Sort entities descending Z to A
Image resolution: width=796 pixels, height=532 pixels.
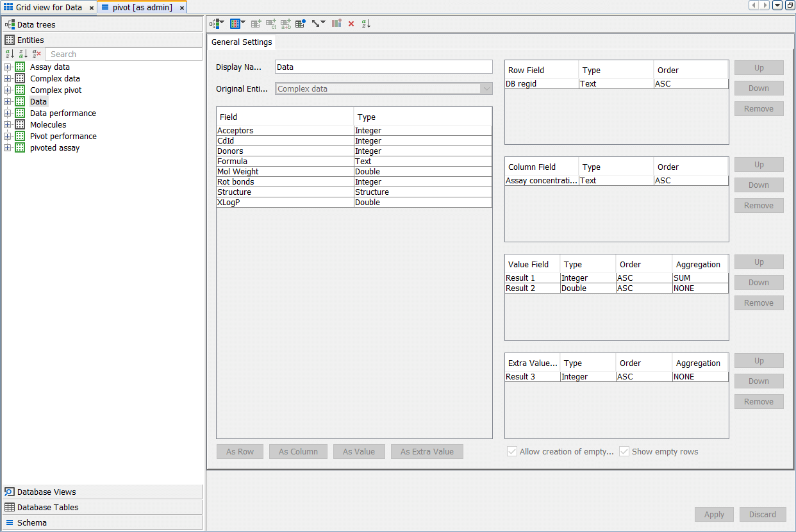tap(23, 54)
